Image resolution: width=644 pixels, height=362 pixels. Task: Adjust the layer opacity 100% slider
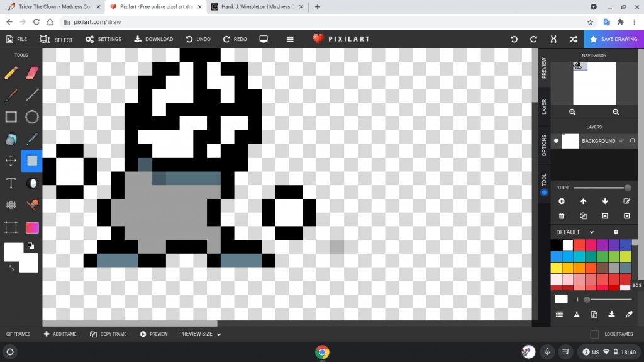[602, 188]
